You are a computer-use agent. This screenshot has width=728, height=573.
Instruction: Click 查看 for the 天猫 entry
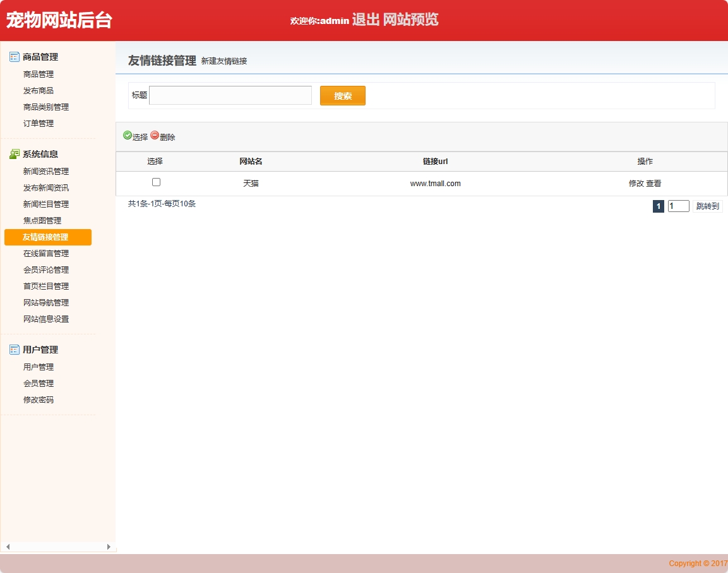click(x=653, y=184)
